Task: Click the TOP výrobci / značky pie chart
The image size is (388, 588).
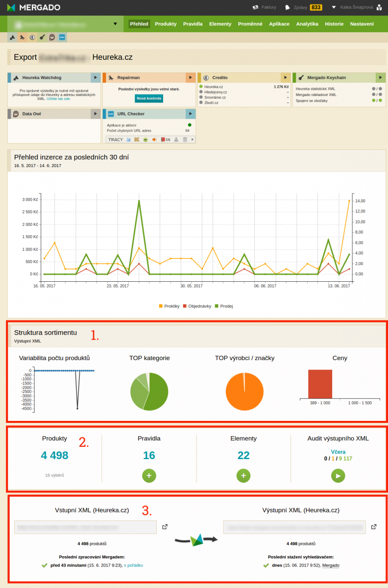Action: coord(244,392)
